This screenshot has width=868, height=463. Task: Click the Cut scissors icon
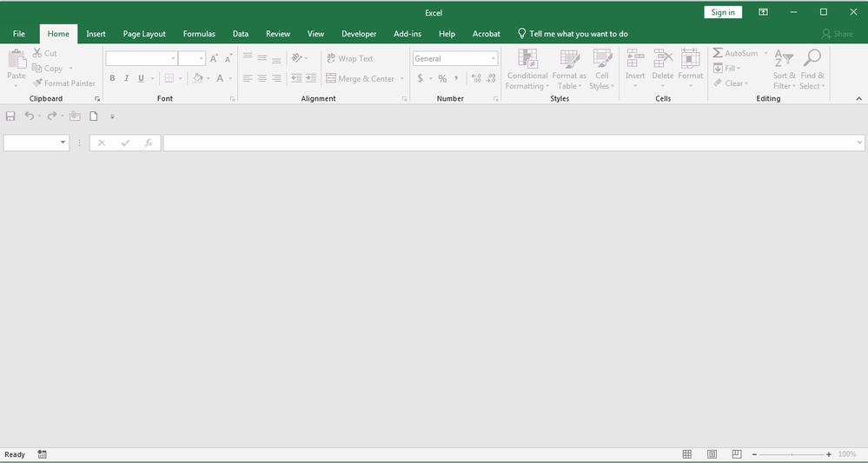(x=37, y=53)
